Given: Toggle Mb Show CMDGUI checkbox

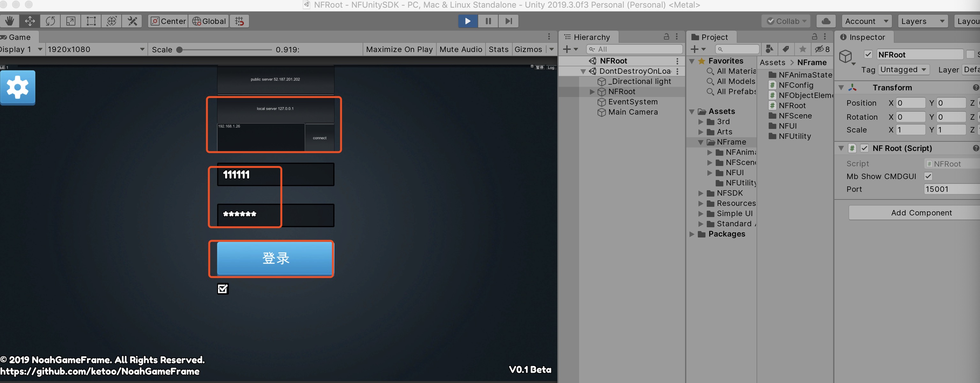Looking at the screenshot, I should (928, 176).
